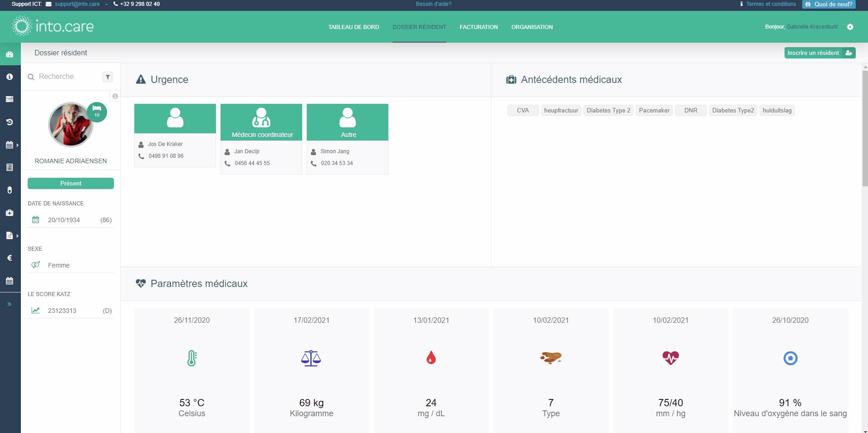Click the Diabetes Type2 tag
Viewport: 868px width, 433px height.
click(733, 110)
